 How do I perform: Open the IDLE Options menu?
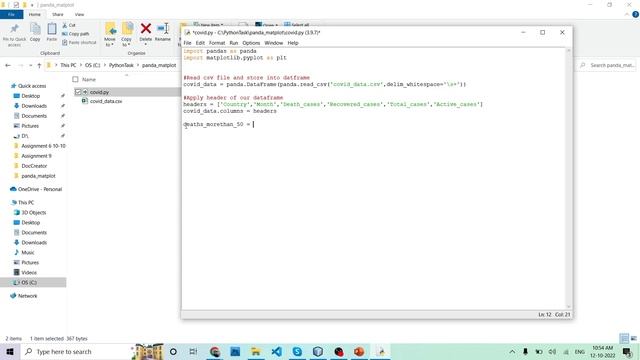[251, 43]
